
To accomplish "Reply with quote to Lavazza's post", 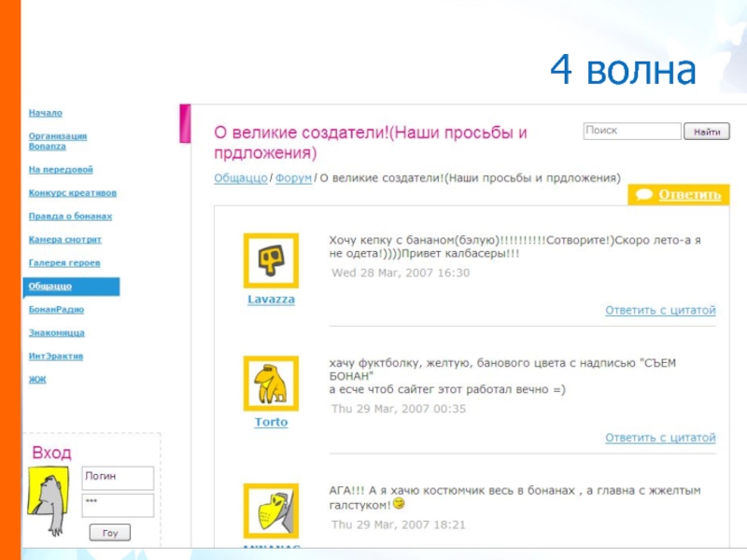I will pos(660,311).
